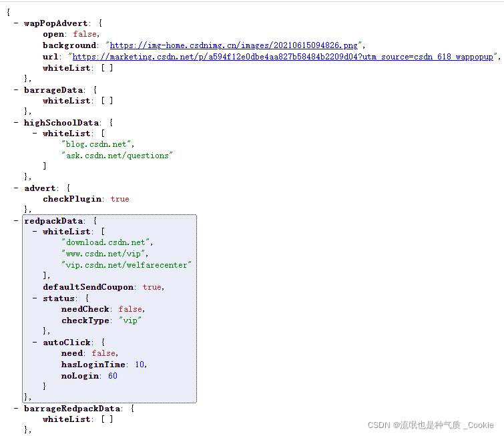Image resolution: width=504 pixels, height=436 pixels.
Task: Click the noLogin key
Action: [x=79, y=376]
